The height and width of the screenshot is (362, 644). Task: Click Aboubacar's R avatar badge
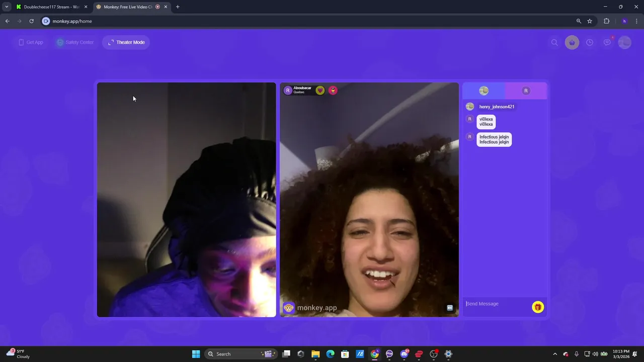[288, 90]
